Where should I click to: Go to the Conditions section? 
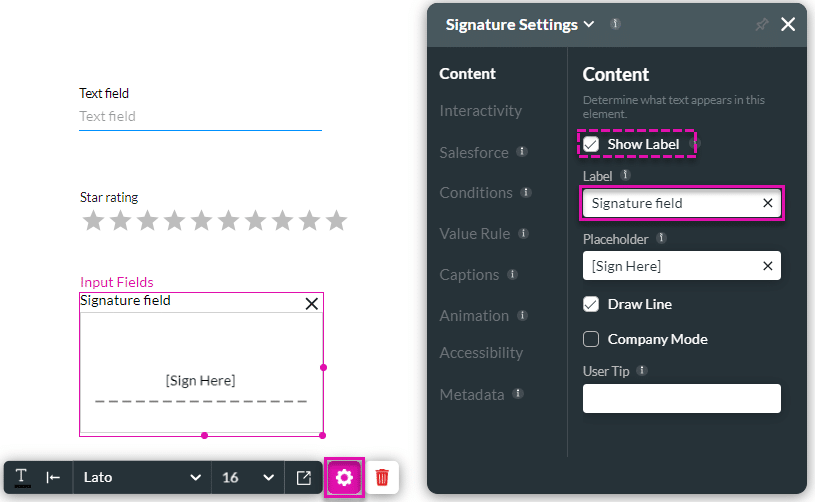(x=476, y=193)
